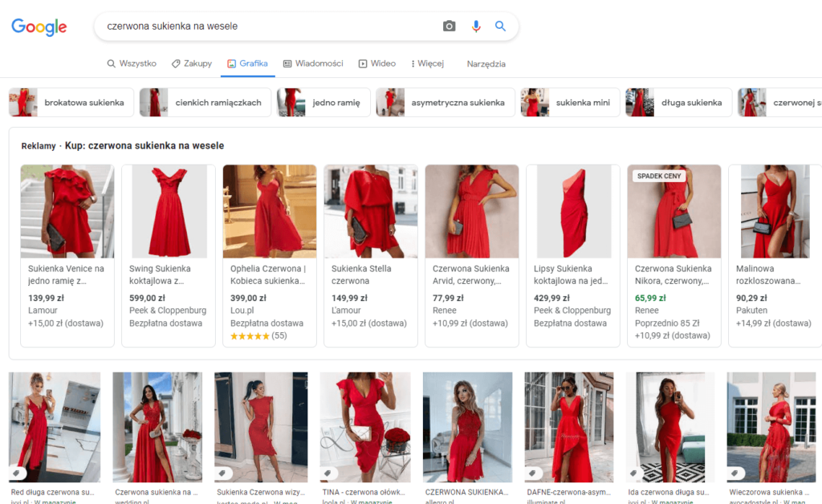The height and width of the screenshot is (504, 822).
Task: Go to the Wiadomości tab
Action: point(313,63)
